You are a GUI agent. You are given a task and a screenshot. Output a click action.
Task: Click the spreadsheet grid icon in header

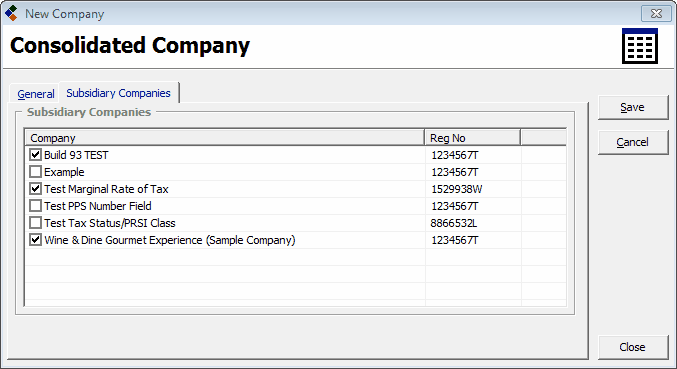click(x=640, y=46)
